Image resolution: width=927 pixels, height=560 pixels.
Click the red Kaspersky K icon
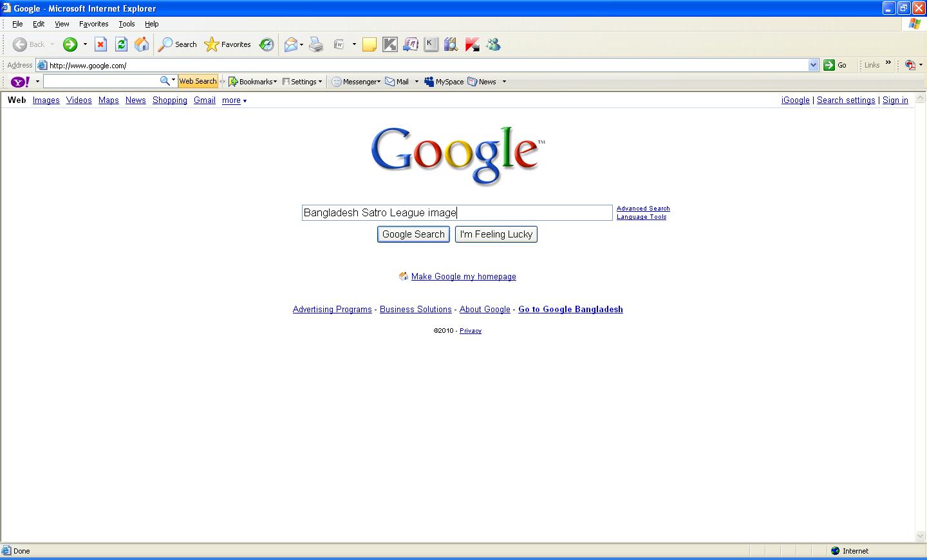pos(473,44)
